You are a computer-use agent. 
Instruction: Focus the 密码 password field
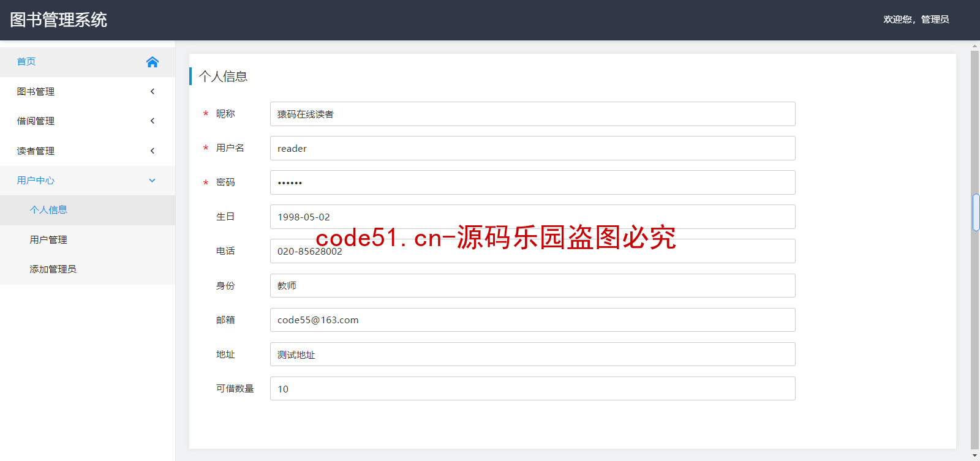[x=532, y=182]
